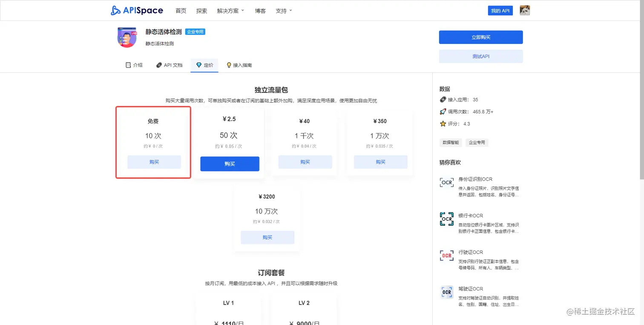The width and height of the screenshot is (644, 325).
Task: Open the 行驶证OCR icon
Action: [446, 256]
